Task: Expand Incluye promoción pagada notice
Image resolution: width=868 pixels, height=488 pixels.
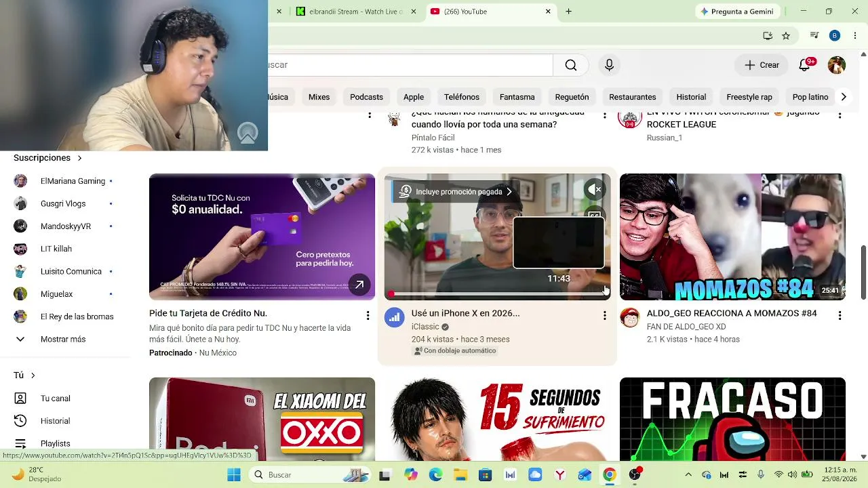Action: pyautogui.click(x=456, y=192)
